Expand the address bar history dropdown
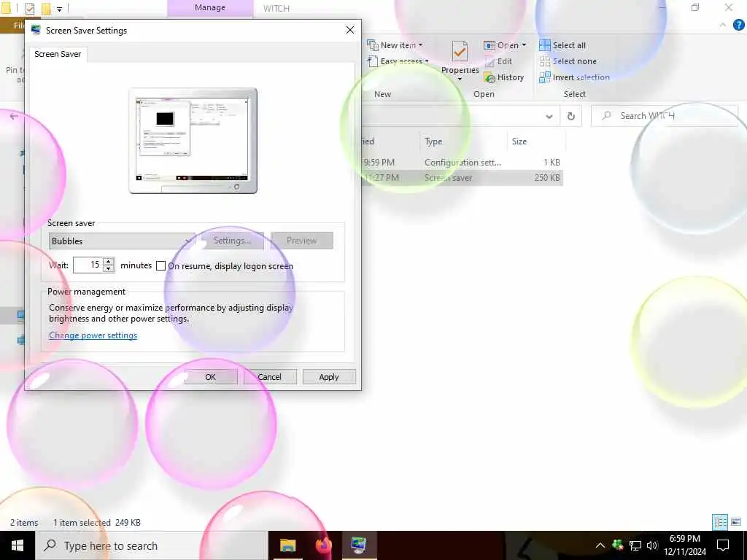The width and height of the screenshot is (747, 560). [549, 116]
